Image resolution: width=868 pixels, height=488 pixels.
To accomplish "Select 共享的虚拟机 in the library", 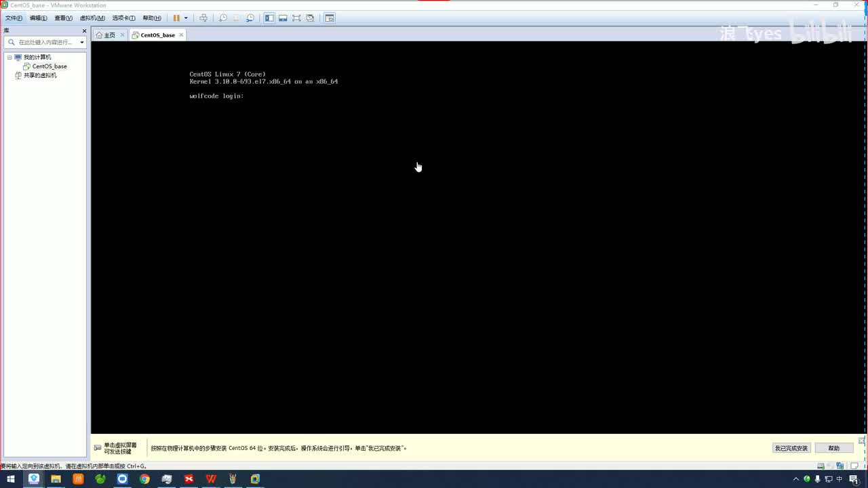I will (40, 75).
